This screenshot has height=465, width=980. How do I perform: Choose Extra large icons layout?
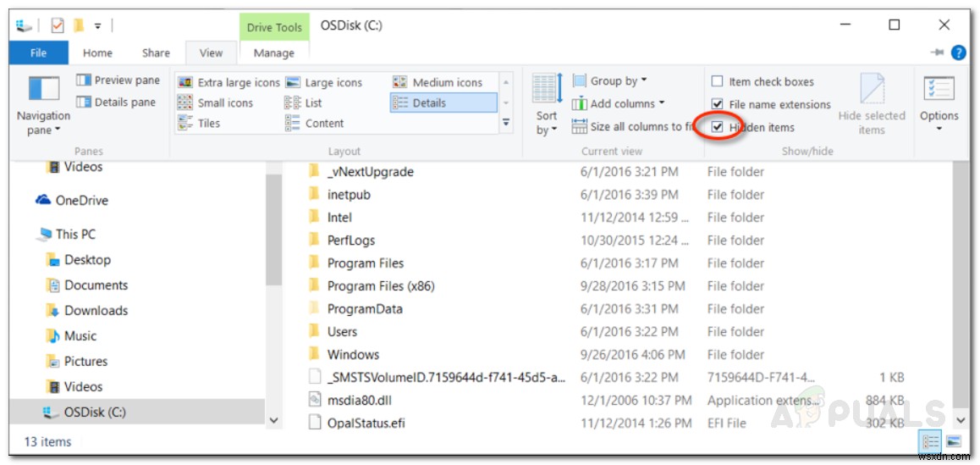point(228,83)
